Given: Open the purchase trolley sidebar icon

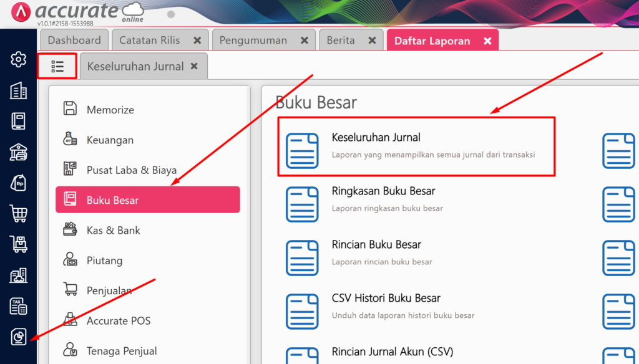Looking at the screenshot, I should 18,244.
